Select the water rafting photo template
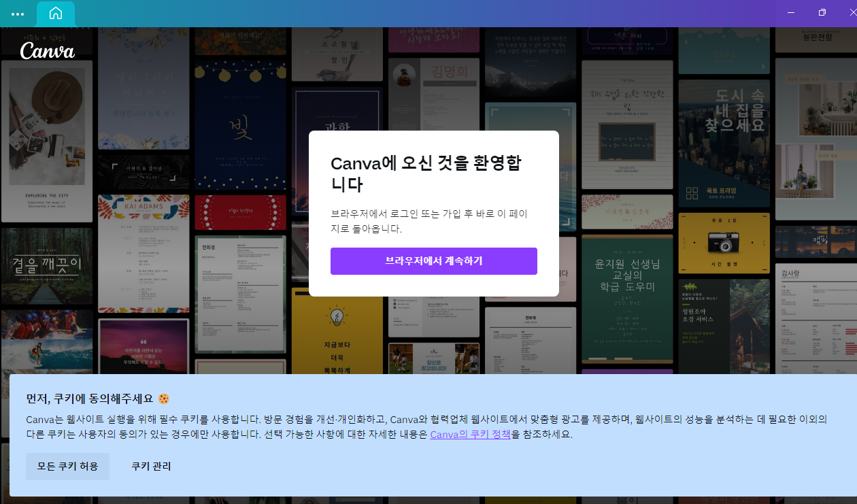 click(47, 341)
